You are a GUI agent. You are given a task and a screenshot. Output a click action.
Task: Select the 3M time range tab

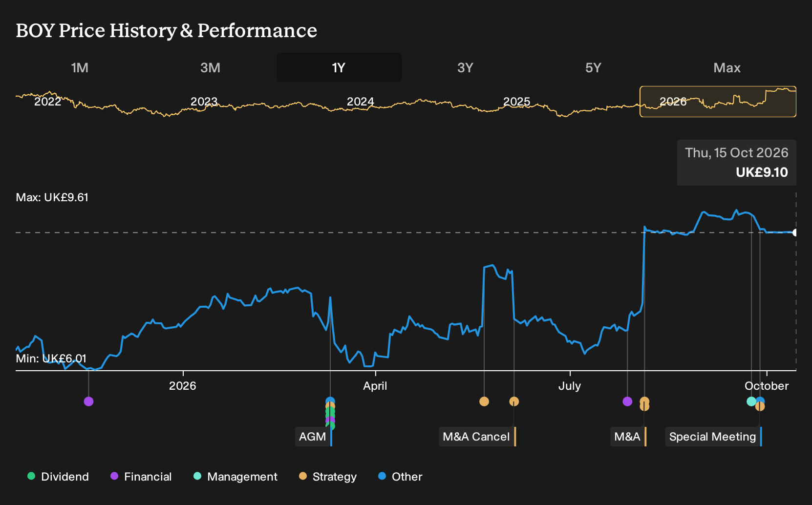[x=210, y=67]
